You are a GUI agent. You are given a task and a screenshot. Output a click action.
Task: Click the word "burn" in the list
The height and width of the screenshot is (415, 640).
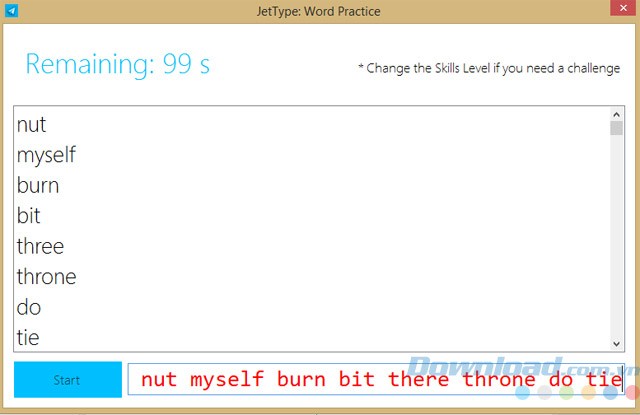38,186
